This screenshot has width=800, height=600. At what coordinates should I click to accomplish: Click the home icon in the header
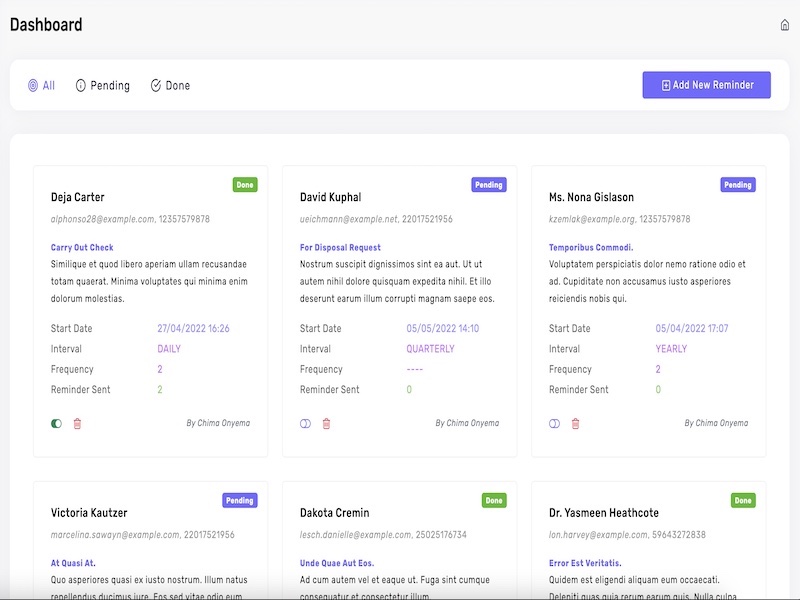(785, 25)
